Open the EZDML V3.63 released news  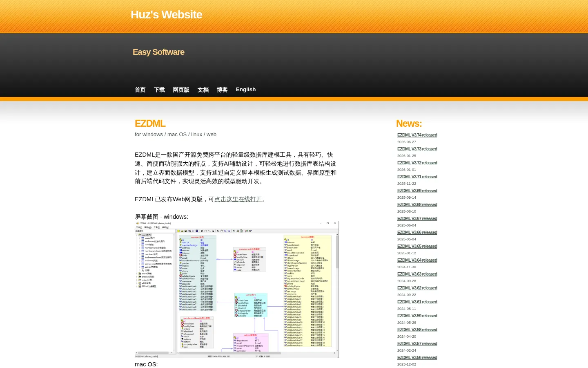point(417,274)
